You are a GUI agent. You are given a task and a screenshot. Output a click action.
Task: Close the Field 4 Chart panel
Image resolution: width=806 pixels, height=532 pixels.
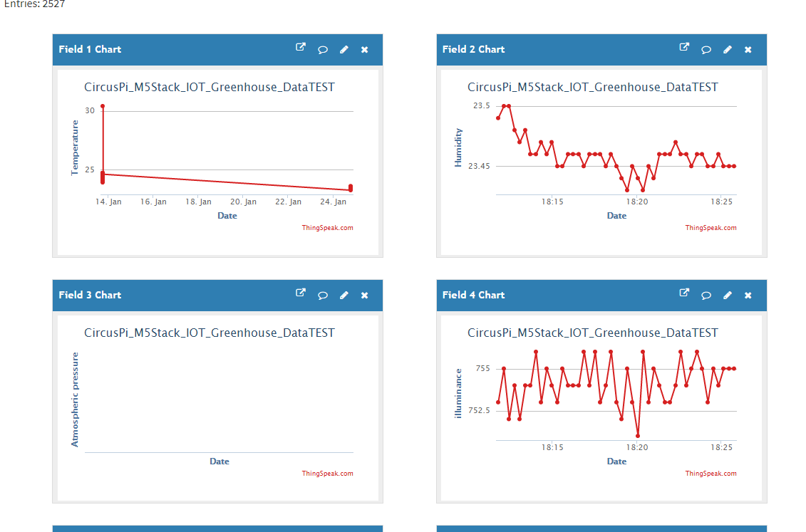(748, 296)
